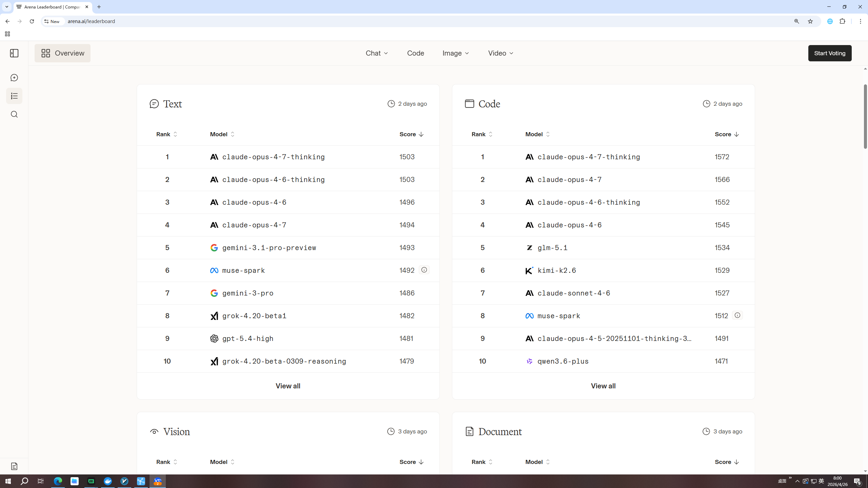
Task: Open a new browser tab
Action: pyautogui.click(x=99, y=7)
